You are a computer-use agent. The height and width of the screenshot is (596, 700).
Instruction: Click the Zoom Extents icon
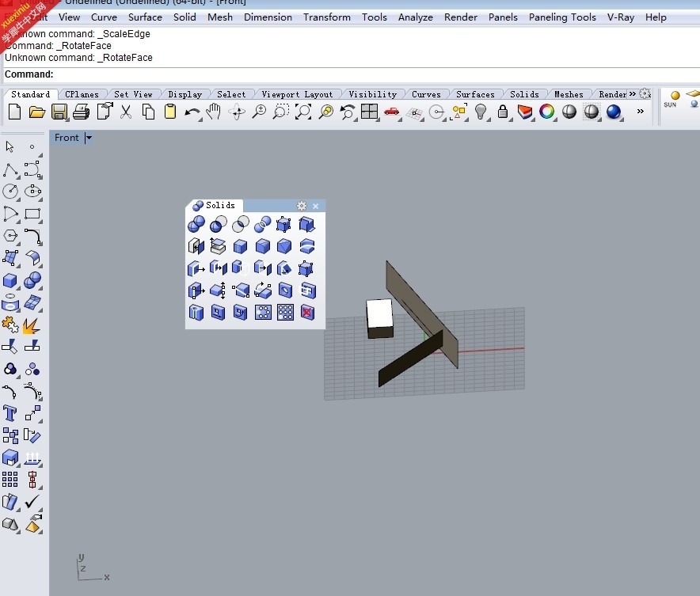(303, 112)
